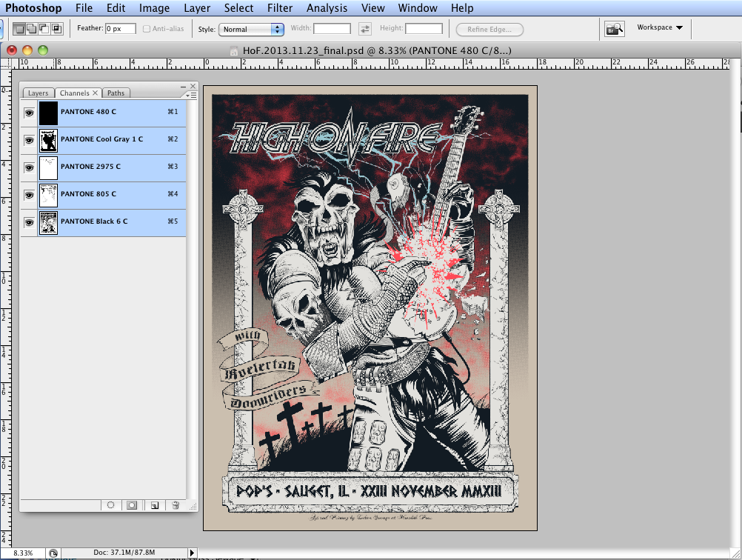Grab the Channels panel resize grip corner
The image size is (742, 560).
(x=193, y=506)
